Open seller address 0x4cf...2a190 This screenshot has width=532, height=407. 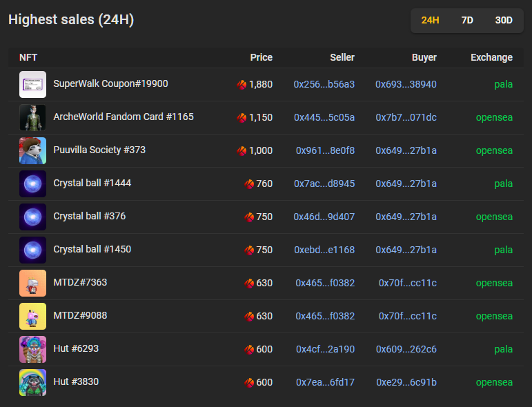pyautogui.click(x=326, y=349)
